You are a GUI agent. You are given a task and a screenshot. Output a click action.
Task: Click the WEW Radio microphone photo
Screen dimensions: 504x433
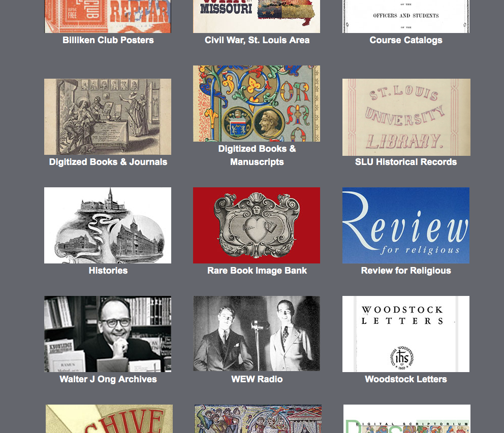(x=257, y=334)
